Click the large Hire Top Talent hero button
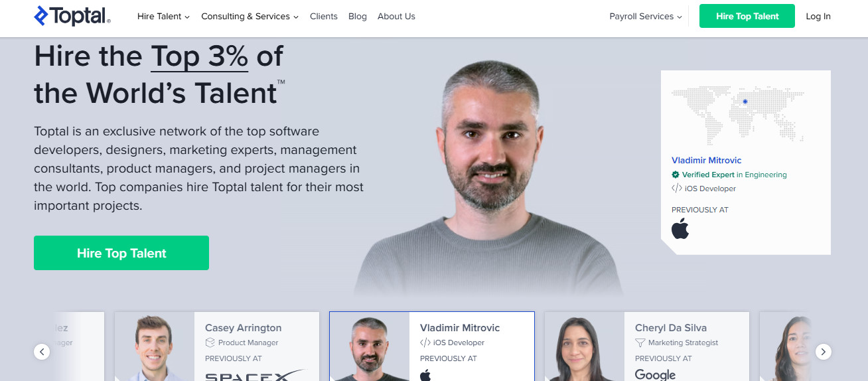868x381 pixels. [121, 253]
